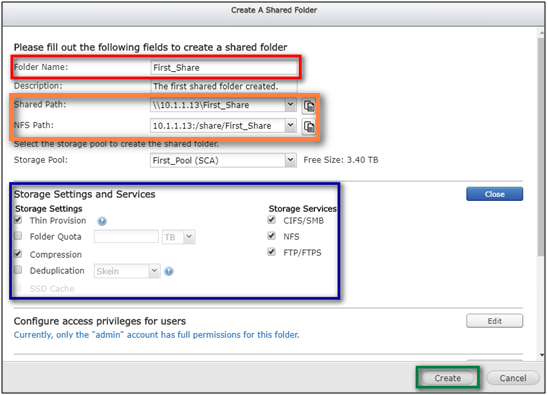Click in the Folder Name field

224,68
